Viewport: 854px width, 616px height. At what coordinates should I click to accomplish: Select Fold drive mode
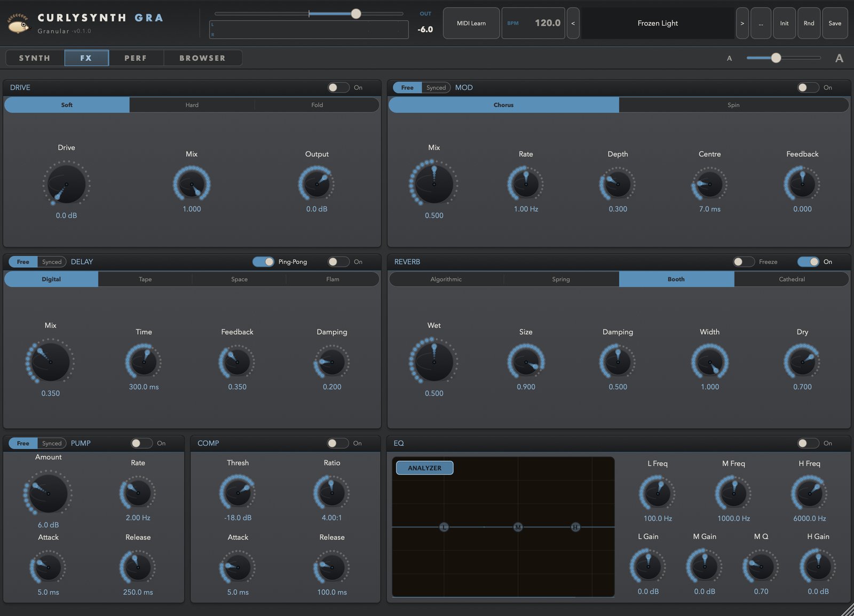click(317, 105)
